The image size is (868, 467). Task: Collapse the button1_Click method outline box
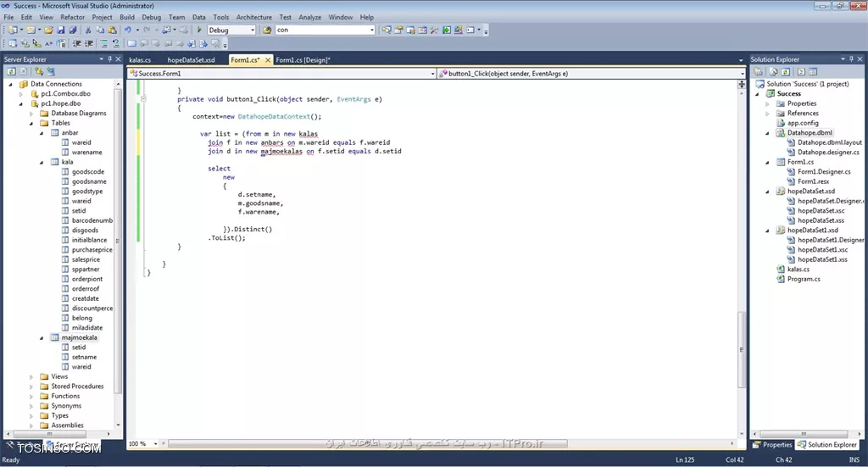point(143,99)
